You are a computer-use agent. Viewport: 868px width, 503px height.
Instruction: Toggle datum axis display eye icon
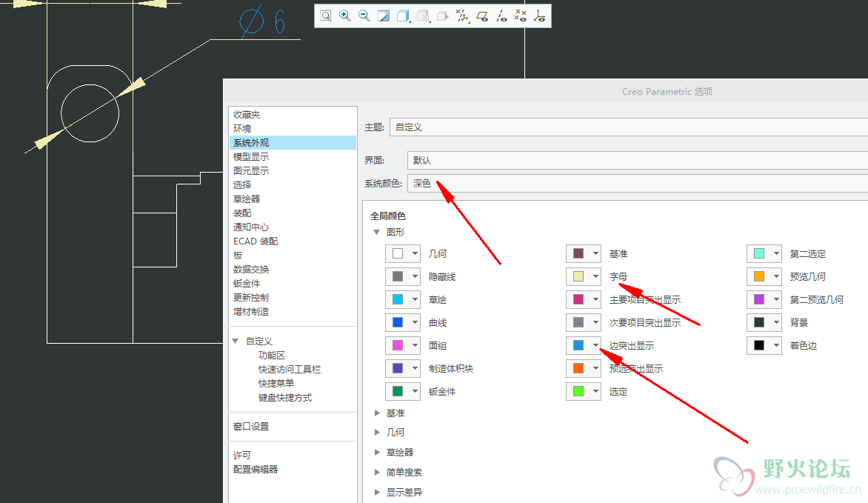point(501,16)
